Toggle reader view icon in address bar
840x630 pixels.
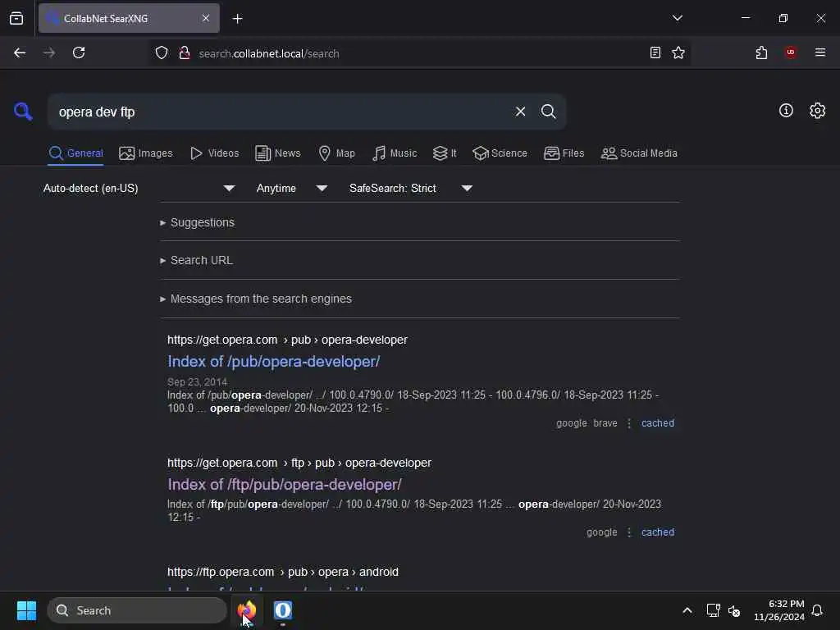point(655,52)
